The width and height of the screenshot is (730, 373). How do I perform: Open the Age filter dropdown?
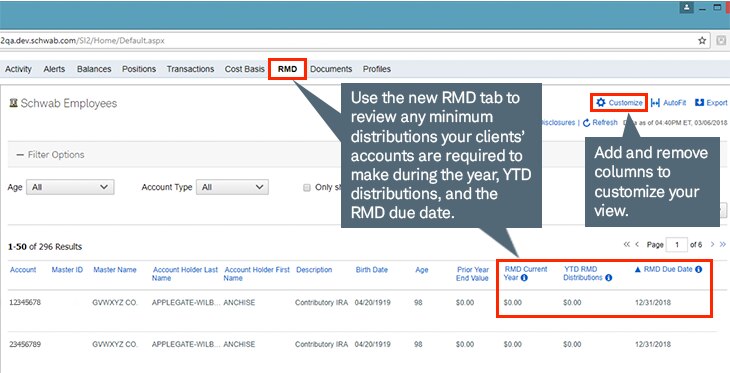[x=70, y=187]
